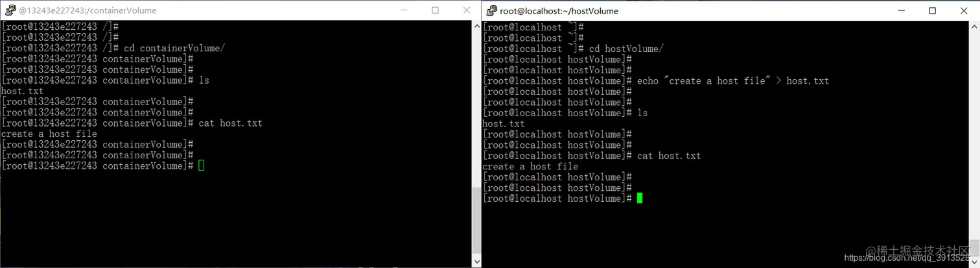Click 'host.txt' ls output in host terminal
Image resolution: width=980 pixels, height=268 pixels.
tap(504, 124)
